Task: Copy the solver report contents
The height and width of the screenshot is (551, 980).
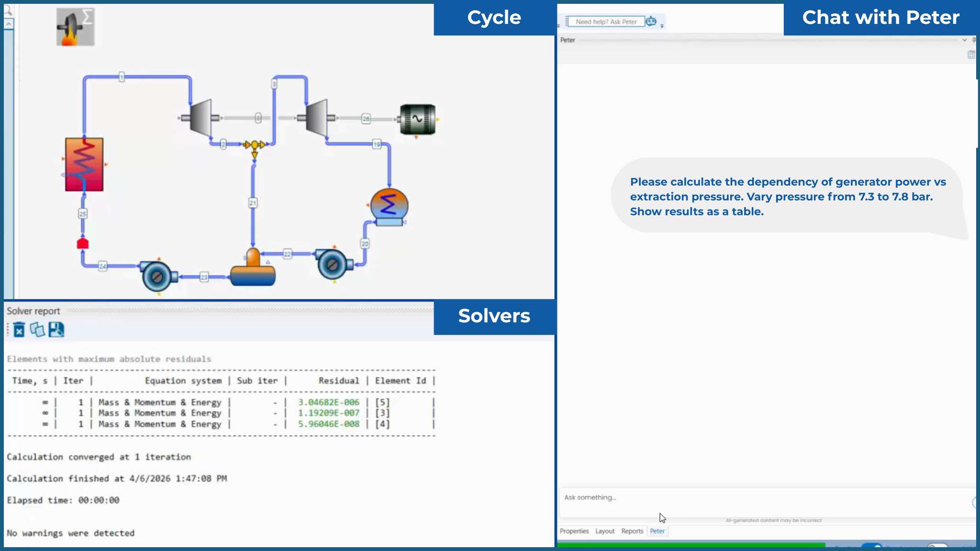Action: [37, 330]
